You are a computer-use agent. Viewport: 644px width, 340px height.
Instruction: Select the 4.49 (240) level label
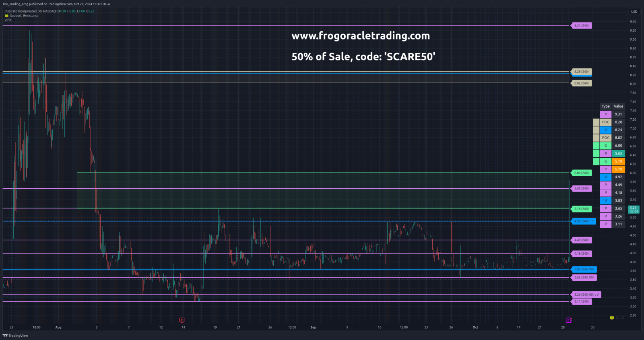click(581, 240)
